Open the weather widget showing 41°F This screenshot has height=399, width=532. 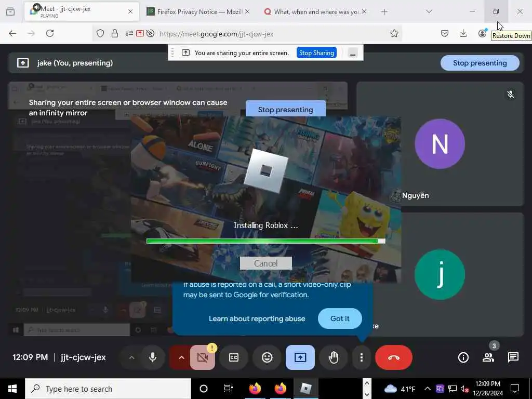[x=400, y=389]
